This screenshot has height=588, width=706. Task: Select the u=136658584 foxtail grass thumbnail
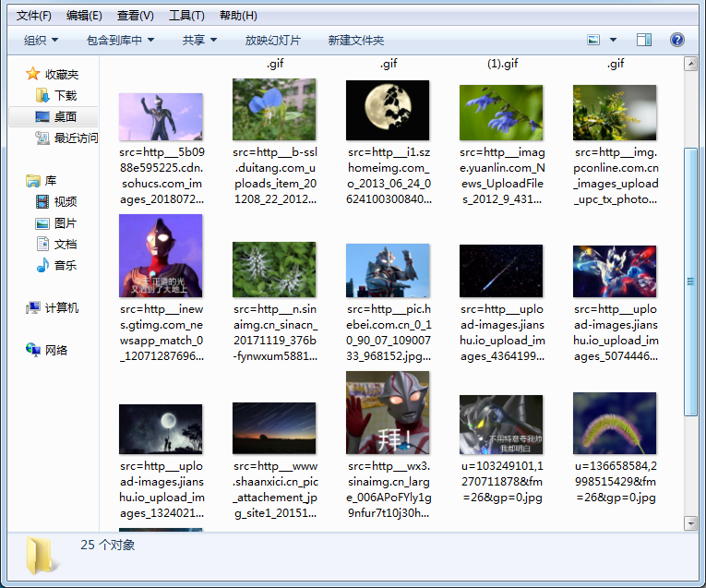tap(615, 423)
